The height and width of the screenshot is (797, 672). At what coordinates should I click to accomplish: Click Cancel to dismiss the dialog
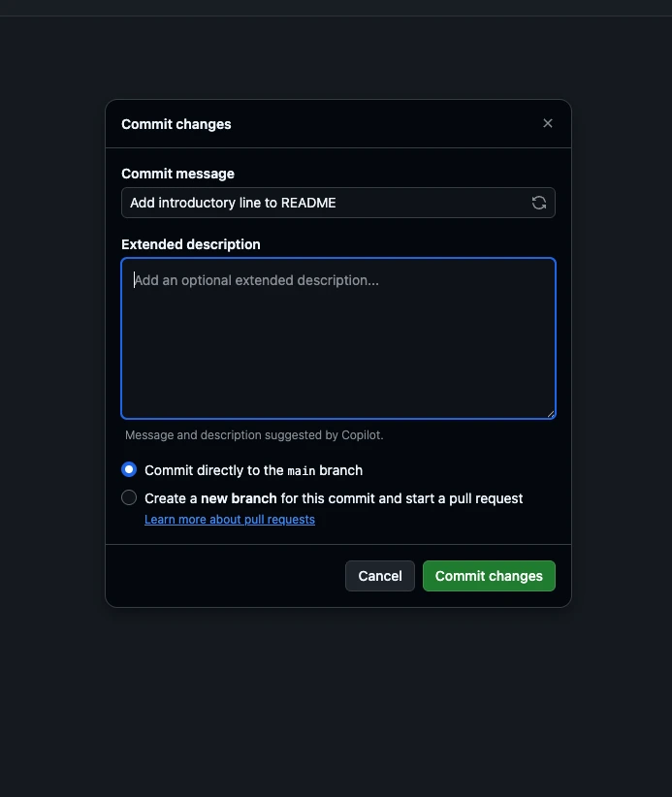tap(379, 575)
